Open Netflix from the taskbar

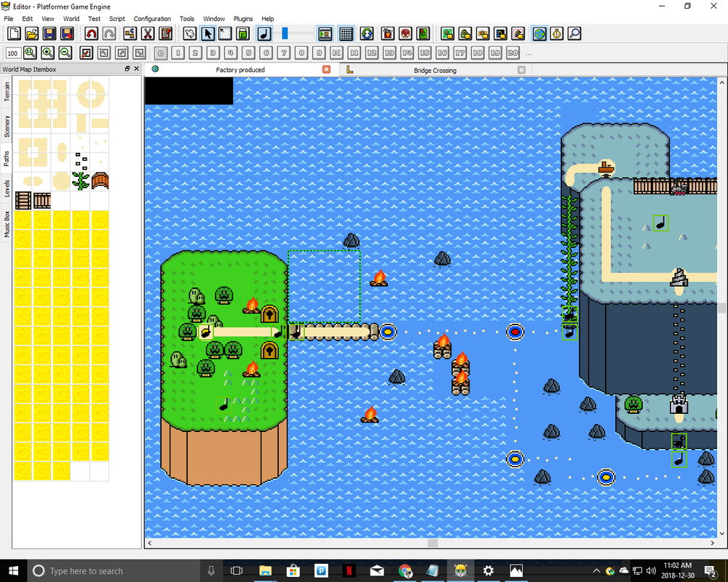(349, 570)
